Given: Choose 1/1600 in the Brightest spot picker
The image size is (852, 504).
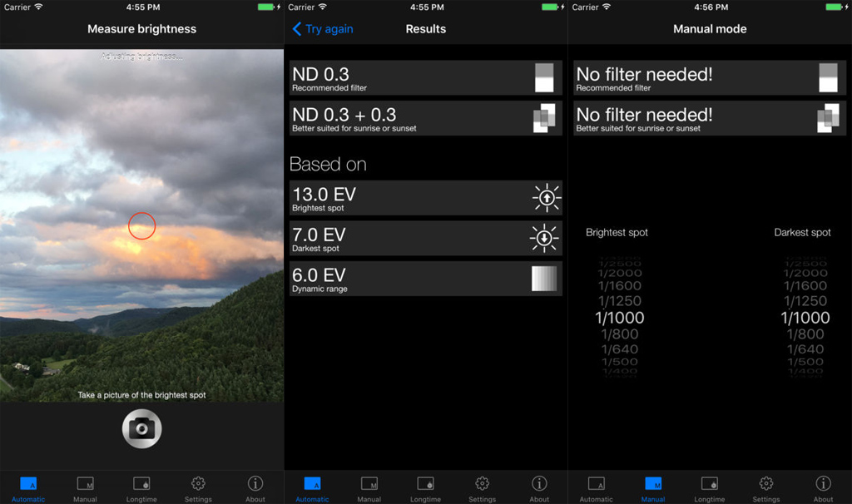Looking at the screenshot, I should (x=620, y=286).
